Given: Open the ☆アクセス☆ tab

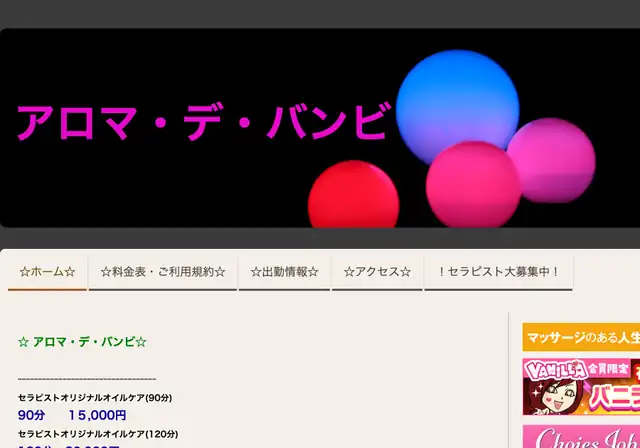Looking at the screenshot, I should point(377,272).
